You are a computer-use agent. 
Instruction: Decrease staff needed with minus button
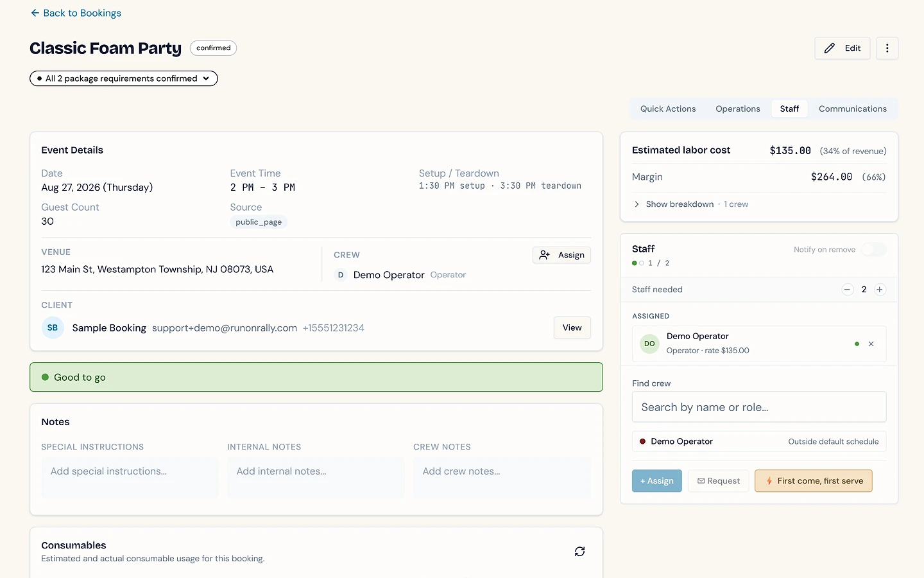(x=848, y=290)
